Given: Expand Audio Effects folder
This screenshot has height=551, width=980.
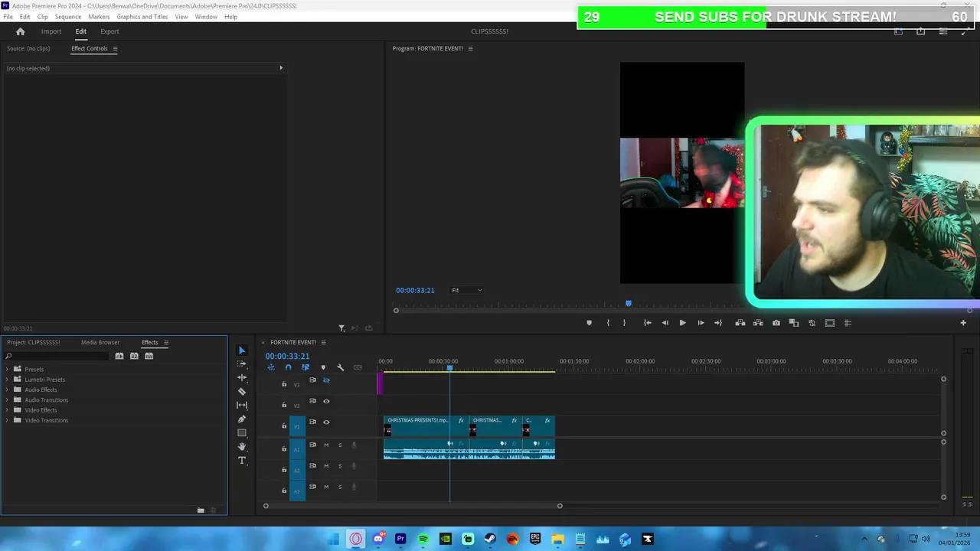Looking at the screenshot, I should pos(8,390).
